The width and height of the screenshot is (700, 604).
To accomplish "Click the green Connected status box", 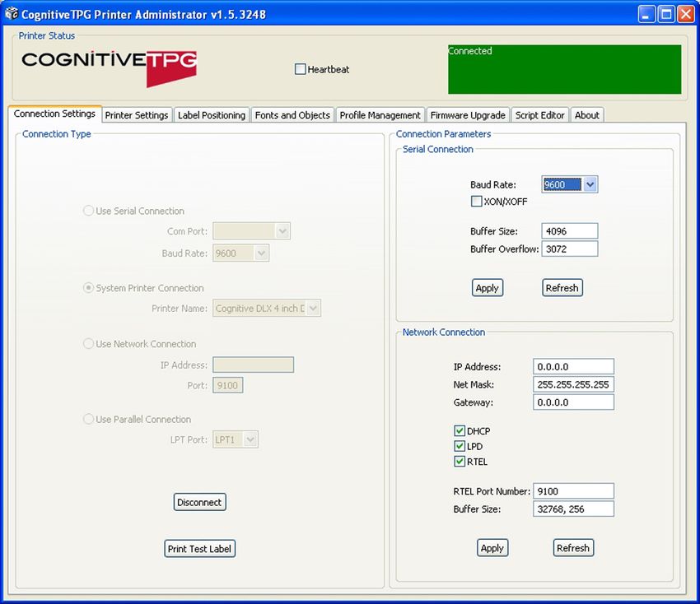I will 565,69.
